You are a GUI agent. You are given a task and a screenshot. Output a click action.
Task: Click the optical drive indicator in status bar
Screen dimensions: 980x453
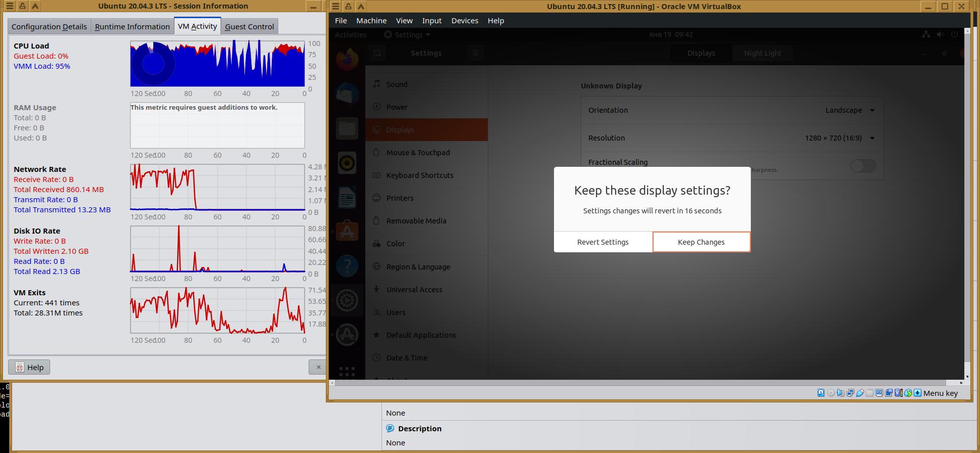[x=831, y=393]
